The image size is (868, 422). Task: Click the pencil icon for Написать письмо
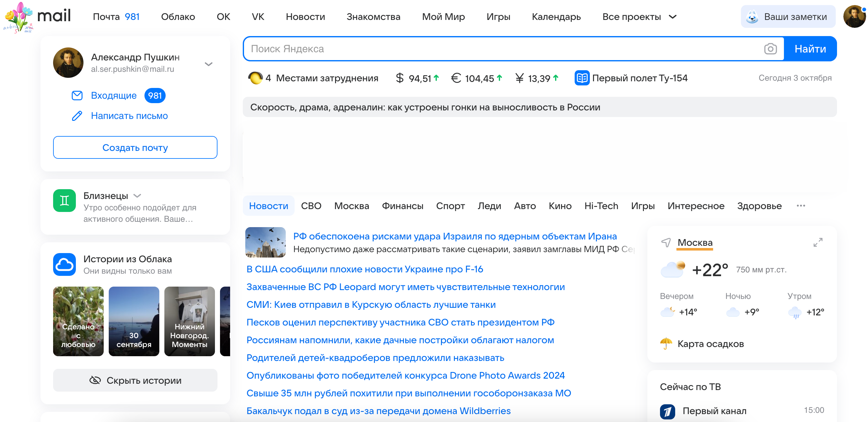point(77,116)
